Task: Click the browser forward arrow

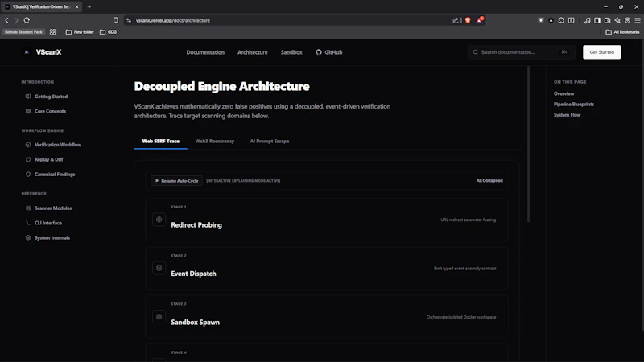Action: pyautogui.click(x=16, y=20)
